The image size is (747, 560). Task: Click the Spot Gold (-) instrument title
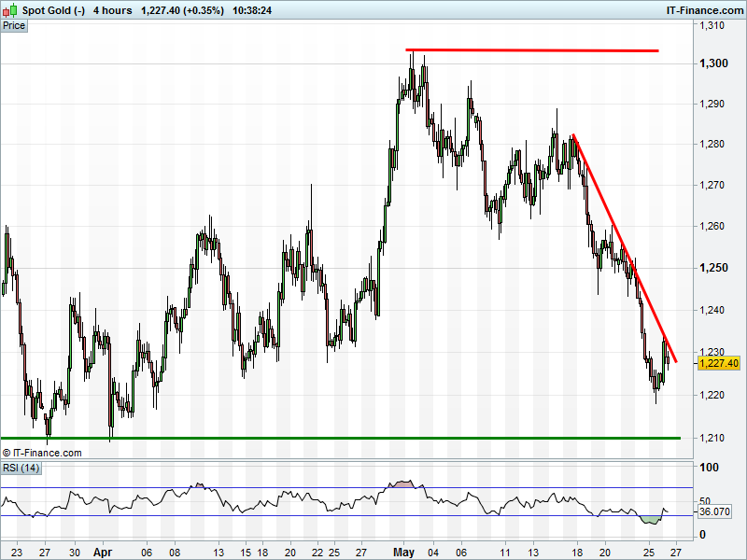tap(53, 10)
